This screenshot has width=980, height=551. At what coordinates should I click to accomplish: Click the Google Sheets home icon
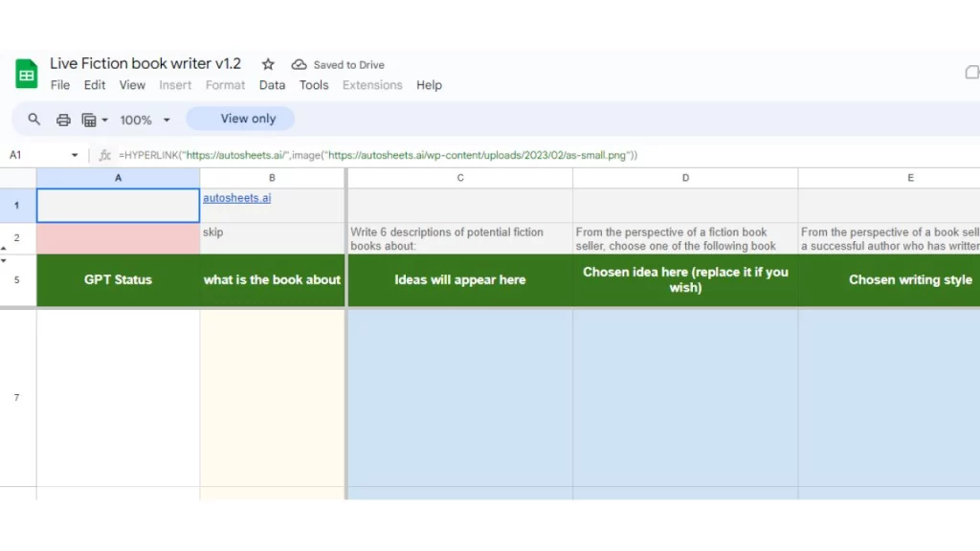pyautogui.click(x=26, y=72)
